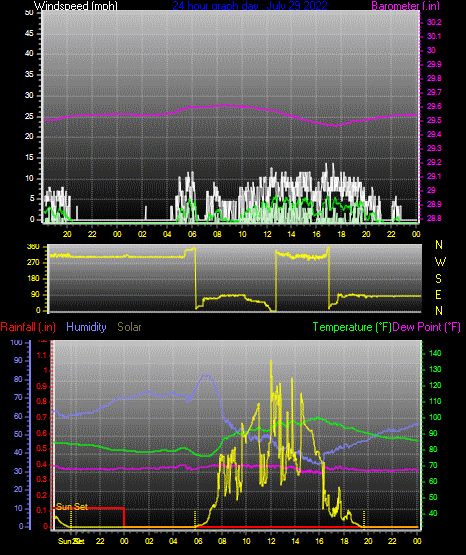466x555 pixels.
Task: Select the 29.5 barometer axis value
Action: [434, 121]
